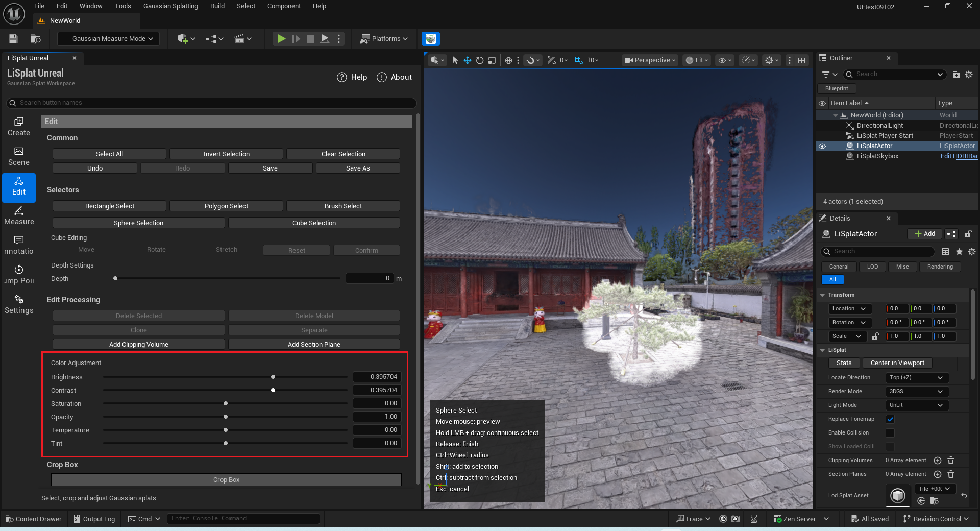Click the Save level icon in toolbar
This screenshot has width=980, height=531.
point(14,39)
